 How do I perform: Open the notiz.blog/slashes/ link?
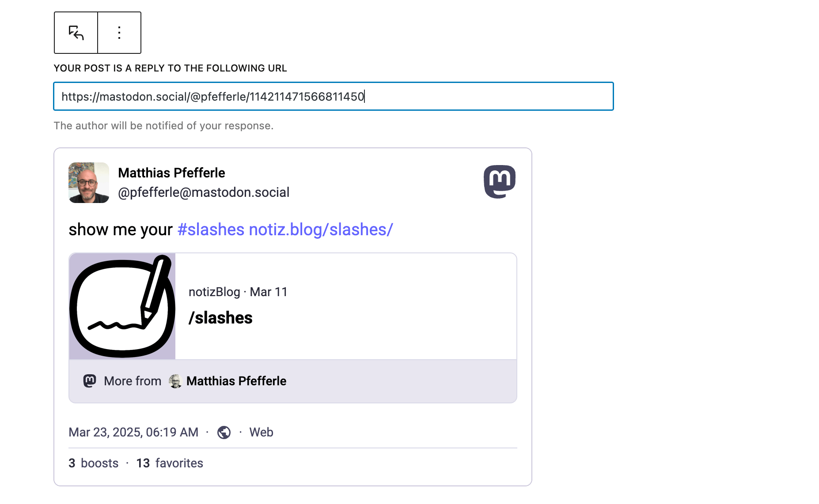click(x=321, y=229)
